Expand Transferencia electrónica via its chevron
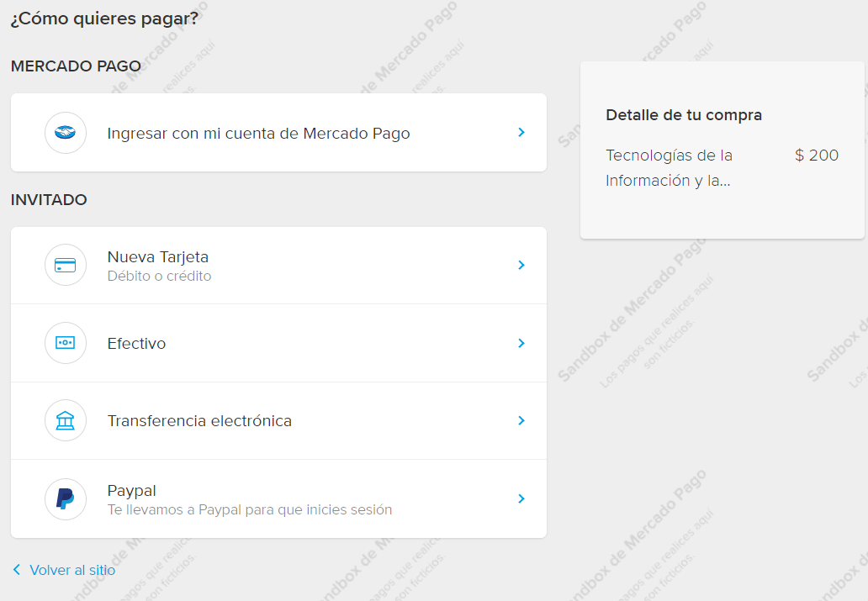 point(521,420)
